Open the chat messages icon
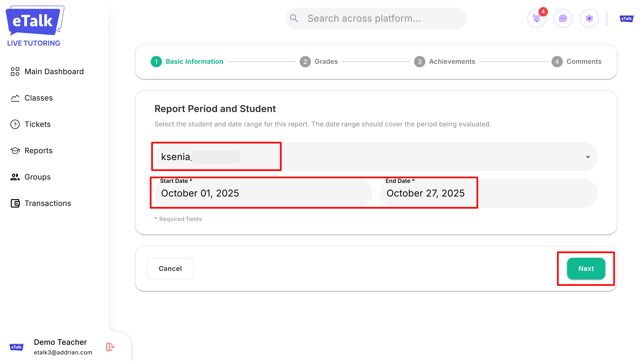The height and width of the screenshot is (361, 644). click(563, 19)
